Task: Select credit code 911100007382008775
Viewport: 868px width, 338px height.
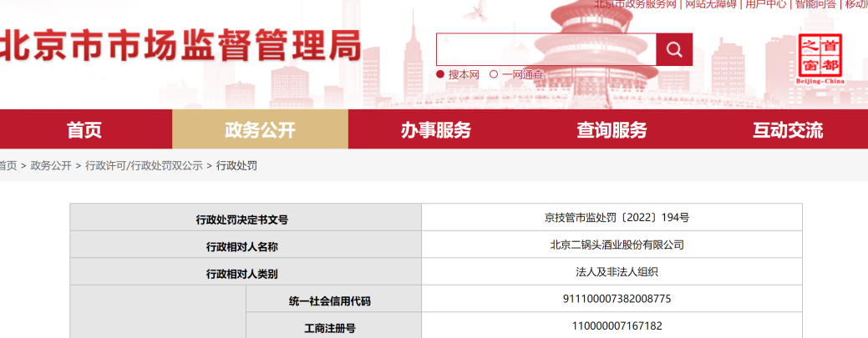Action: (x=617, y=299)
